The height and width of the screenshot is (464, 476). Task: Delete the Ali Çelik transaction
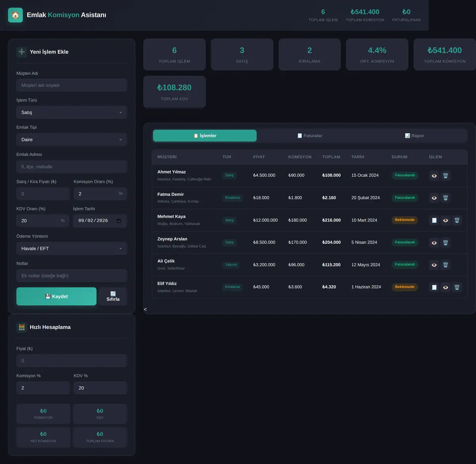click(x=445, y=265)
